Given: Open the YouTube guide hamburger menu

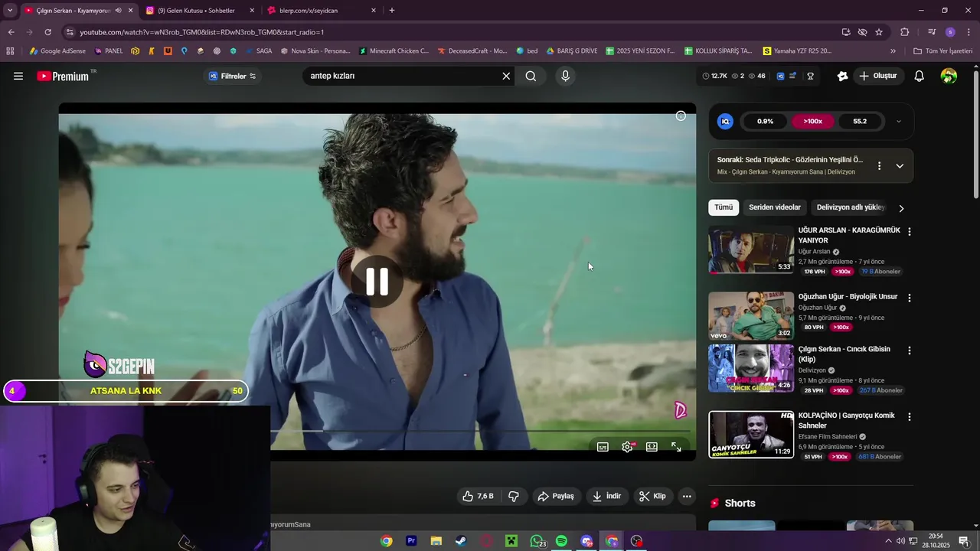Looking at the screenshot, I should tap(18, 76).
